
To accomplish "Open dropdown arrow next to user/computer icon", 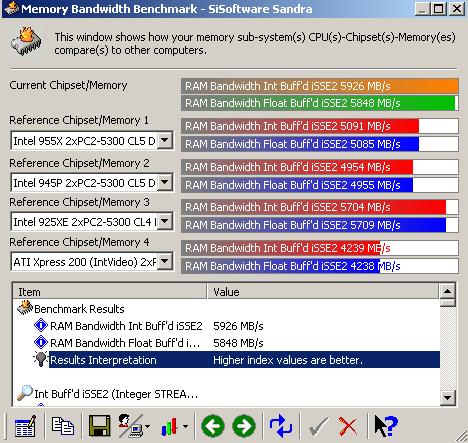I will coord(147,426).
